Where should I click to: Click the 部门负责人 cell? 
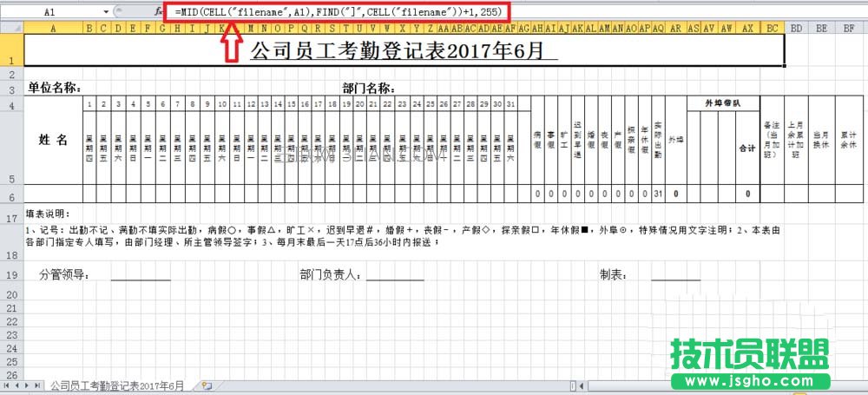(x=331, y=274)
